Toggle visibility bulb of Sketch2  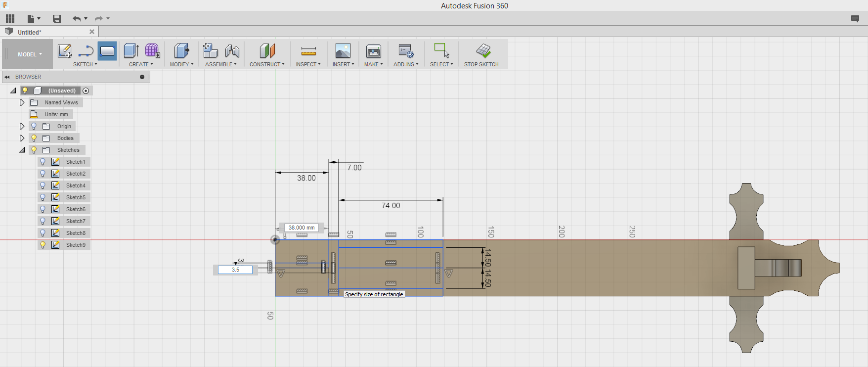click(x=43, y=174)
